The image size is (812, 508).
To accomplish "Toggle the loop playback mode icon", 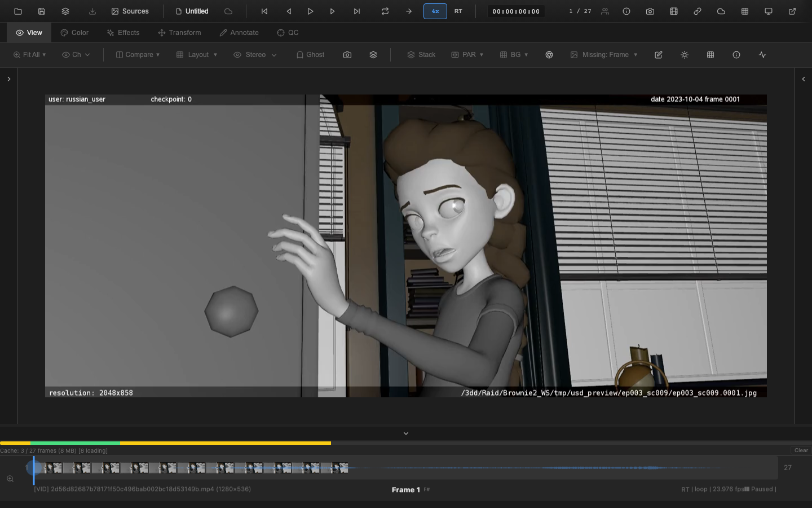I will 385,11.
